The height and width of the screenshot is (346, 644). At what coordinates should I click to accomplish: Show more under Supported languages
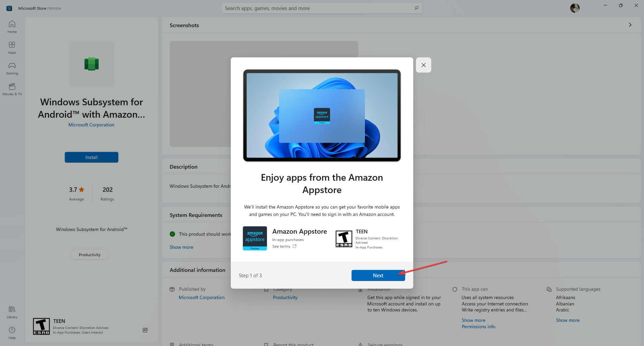point(568,320)
